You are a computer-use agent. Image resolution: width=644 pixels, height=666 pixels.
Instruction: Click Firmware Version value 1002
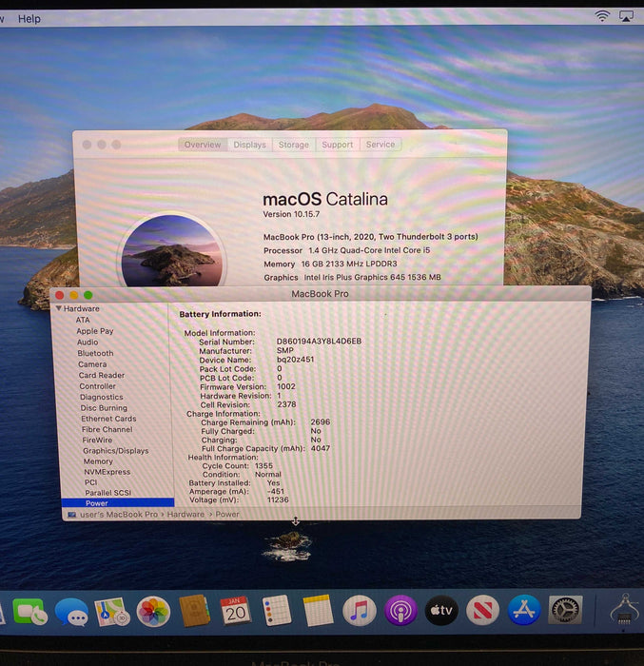coord(286,386)
